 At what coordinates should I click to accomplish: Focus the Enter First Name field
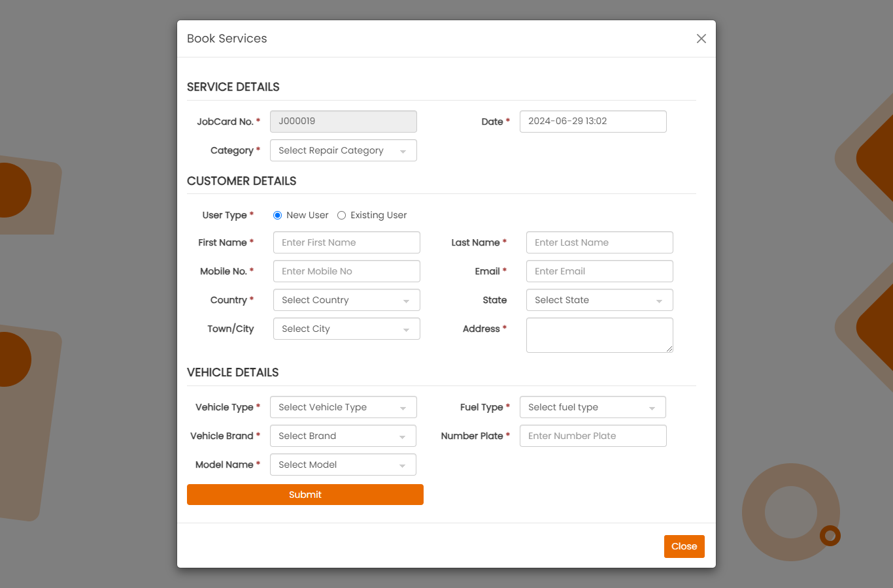346,242
